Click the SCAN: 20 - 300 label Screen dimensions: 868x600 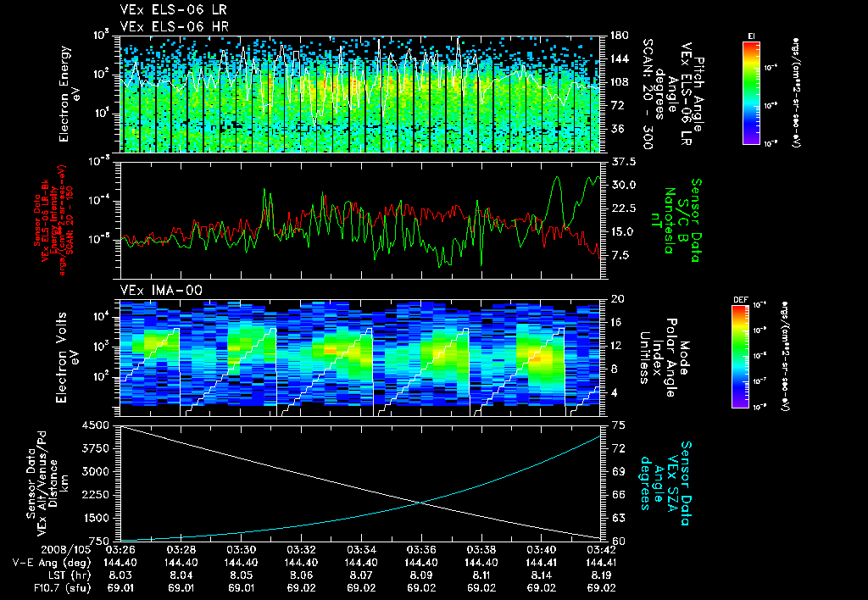647,93
